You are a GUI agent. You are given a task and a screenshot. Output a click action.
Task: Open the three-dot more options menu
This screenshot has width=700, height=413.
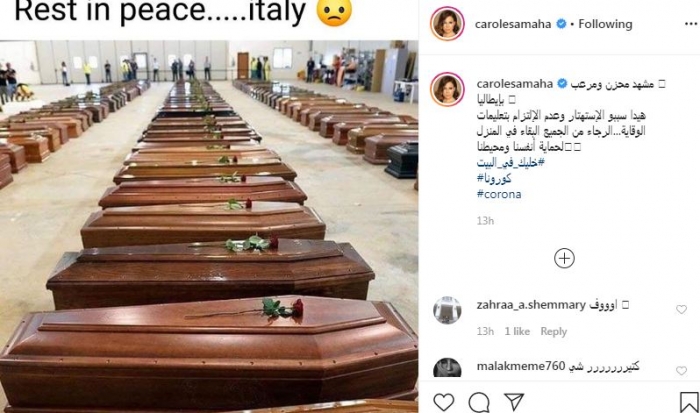[691, 24]
